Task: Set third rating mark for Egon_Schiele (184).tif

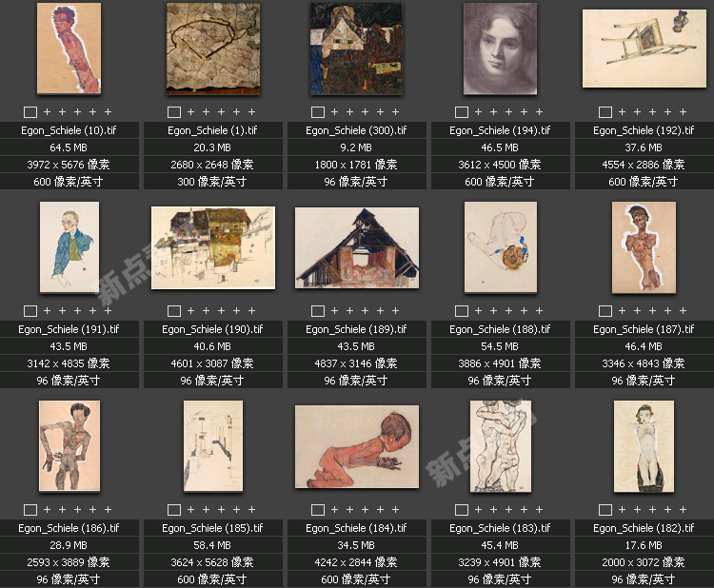Action: (x=366, y=510)
